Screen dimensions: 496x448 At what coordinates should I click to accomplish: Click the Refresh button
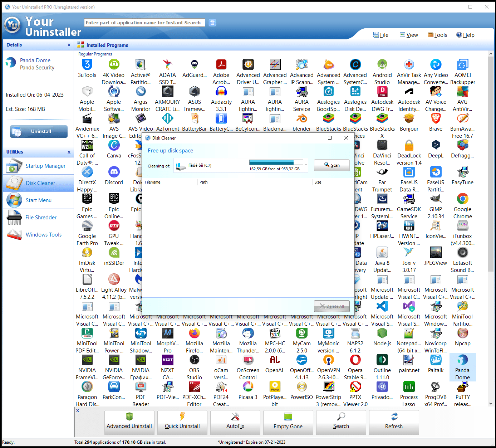point(394,422)
